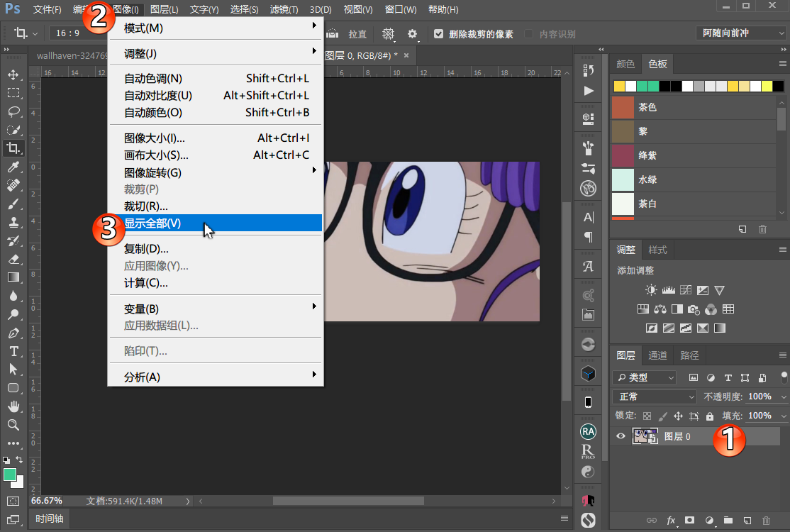The width and height of the screenshot is (790, 532).
Task: Click the fx layer style button
Action: pyautogui.click(x=671, y=521)
